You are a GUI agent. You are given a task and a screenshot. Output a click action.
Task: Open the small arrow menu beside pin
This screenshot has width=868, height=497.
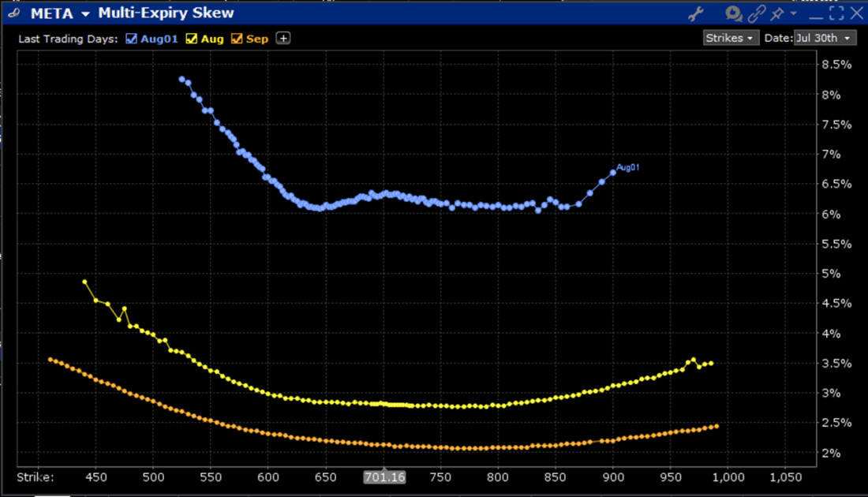(794, 13)
